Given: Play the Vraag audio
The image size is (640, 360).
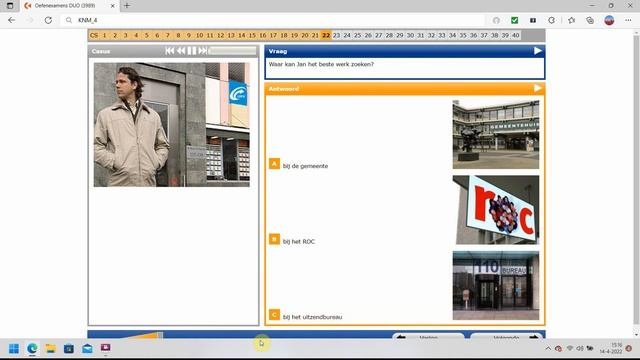Looking at the screenshot, I should coord(538,51).
